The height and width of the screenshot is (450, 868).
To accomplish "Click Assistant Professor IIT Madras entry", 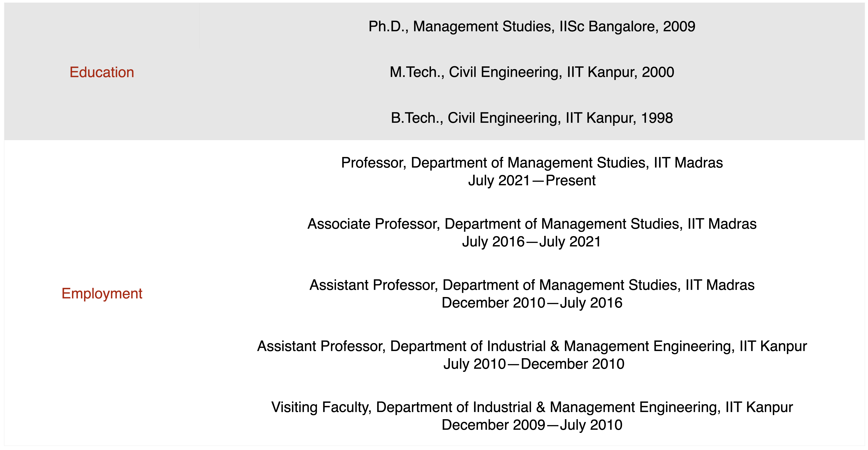I will click(532, 285).
